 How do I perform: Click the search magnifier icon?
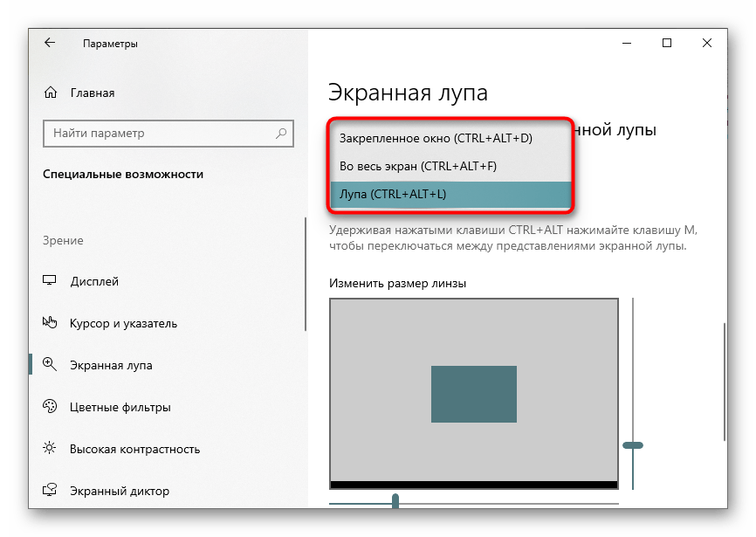[281, 133]
